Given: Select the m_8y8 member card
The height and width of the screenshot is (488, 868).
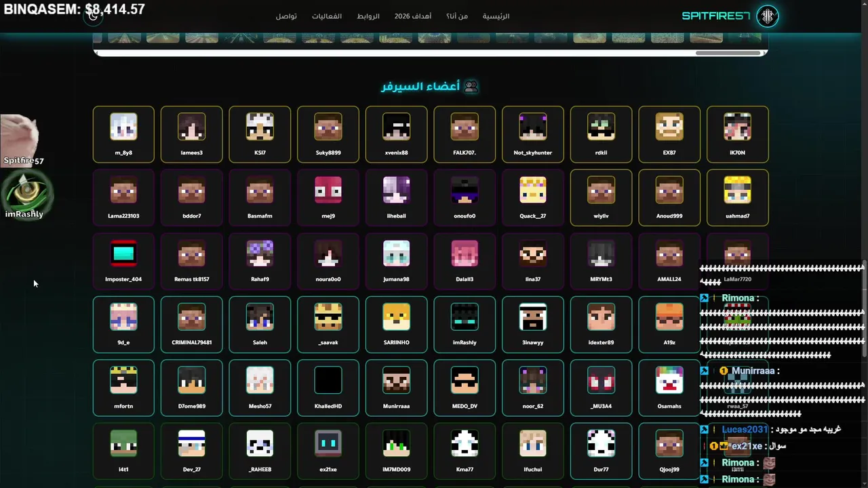Looking at the screenshot, I should [x=123, y=134].
